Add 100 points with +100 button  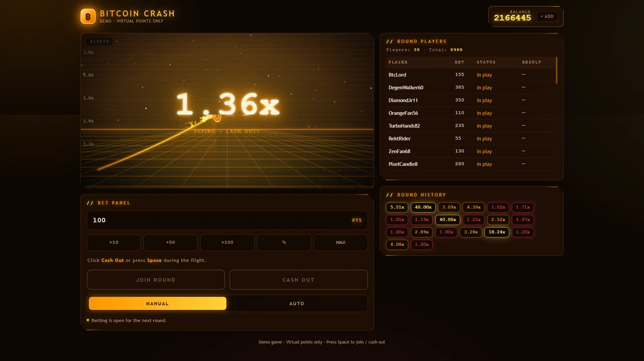tap(227, 242)
